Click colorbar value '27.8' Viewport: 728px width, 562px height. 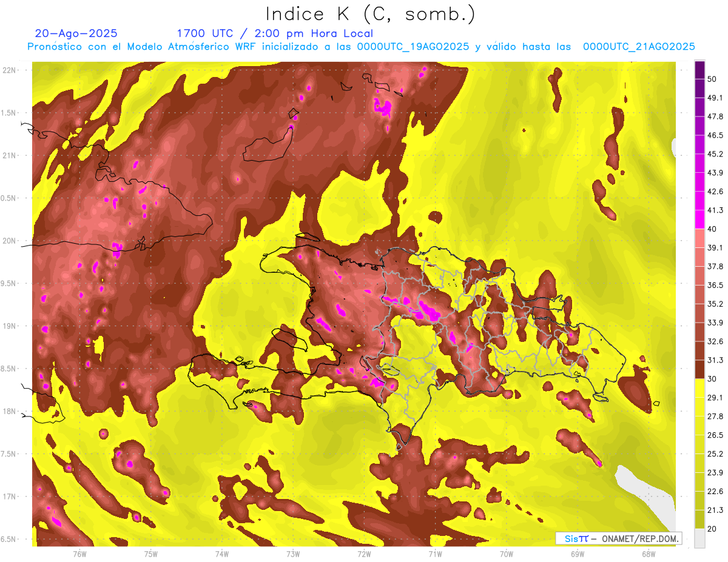[715, 416]
